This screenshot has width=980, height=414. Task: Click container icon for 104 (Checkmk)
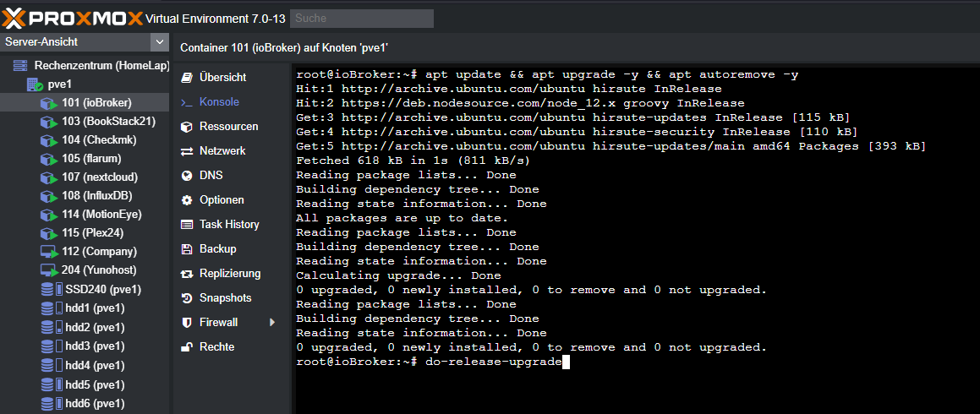click(x=48, y=140)
